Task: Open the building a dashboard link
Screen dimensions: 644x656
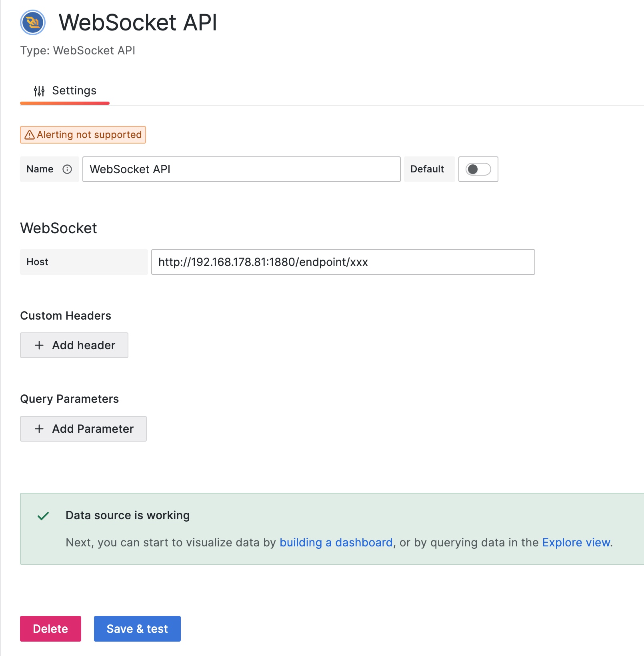Action: point(336,543)
